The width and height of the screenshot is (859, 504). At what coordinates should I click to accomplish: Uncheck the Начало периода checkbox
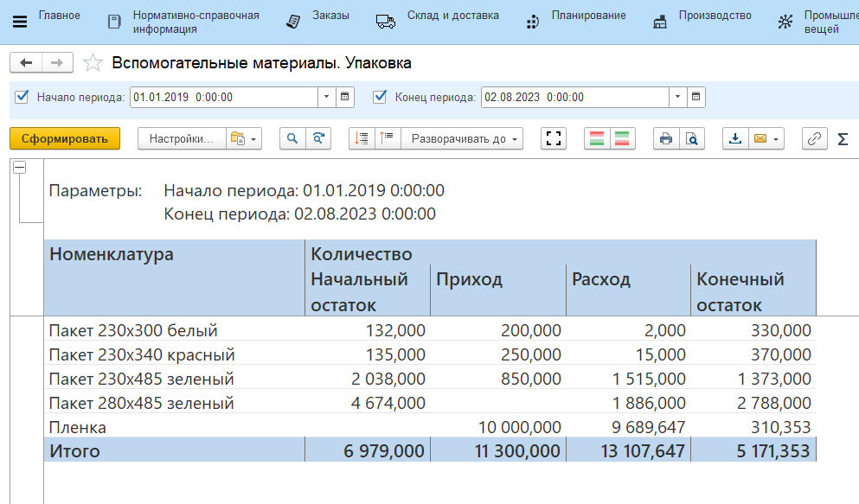(22, 97)
